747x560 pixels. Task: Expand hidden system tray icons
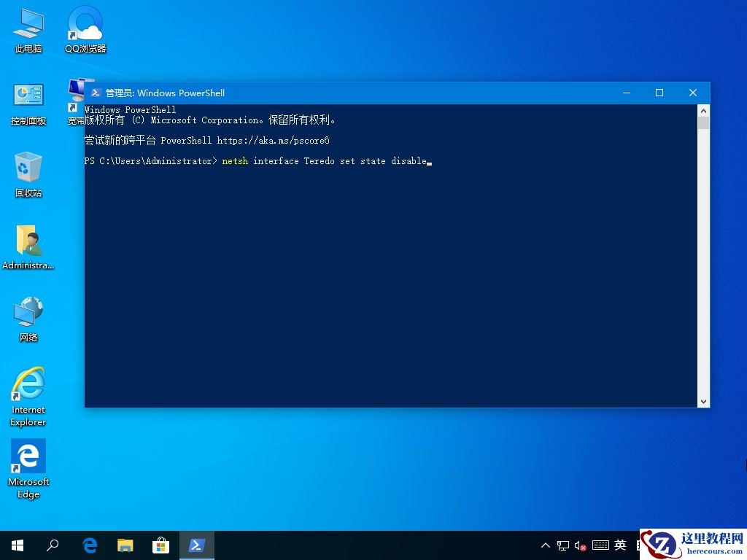(x=545, y=545)
